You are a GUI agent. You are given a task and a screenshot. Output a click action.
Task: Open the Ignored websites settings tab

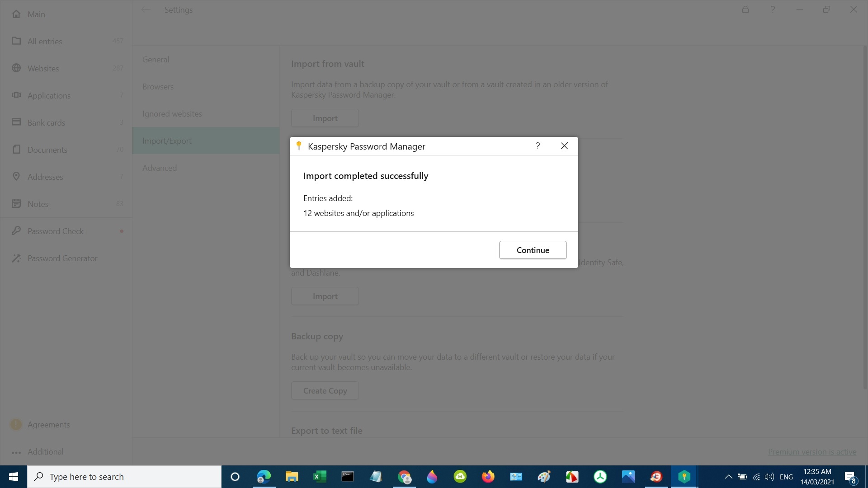coord(206,113)
